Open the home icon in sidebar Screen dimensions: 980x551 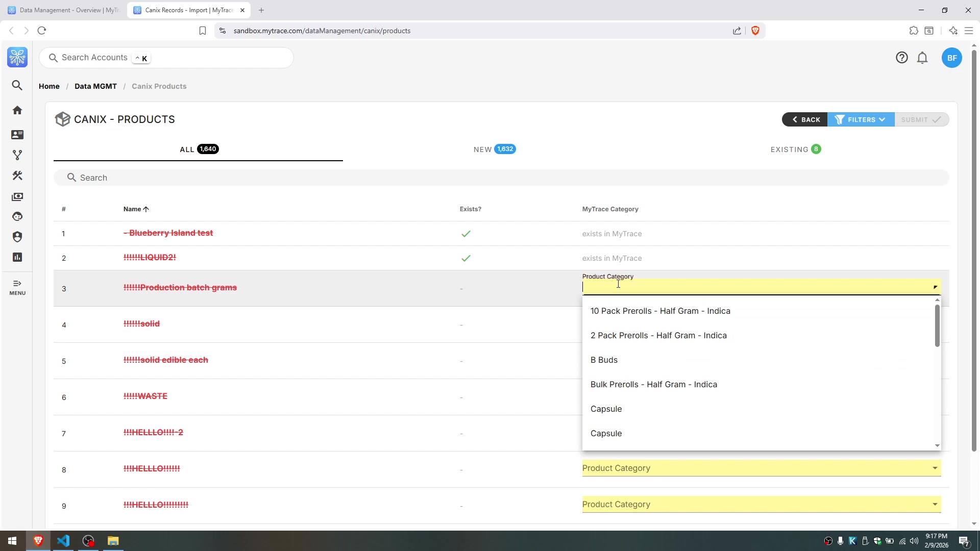(x=17, y=110)
